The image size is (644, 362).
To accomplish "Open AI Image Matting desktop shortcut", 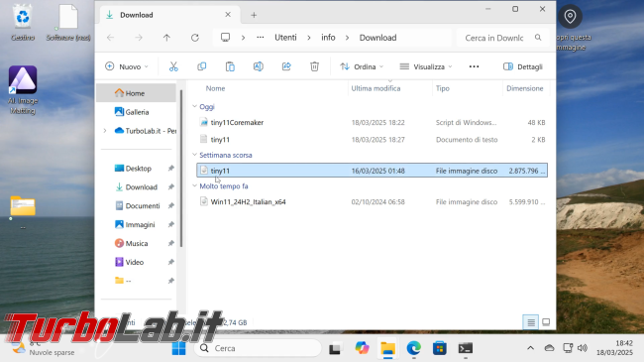I will click(x=23, y=90).
